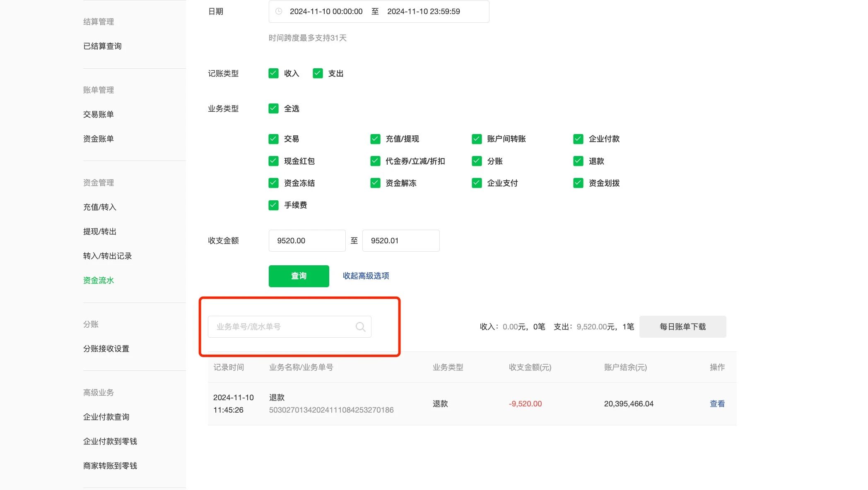Select 资金流水 in the sidebar

(99, 281)
